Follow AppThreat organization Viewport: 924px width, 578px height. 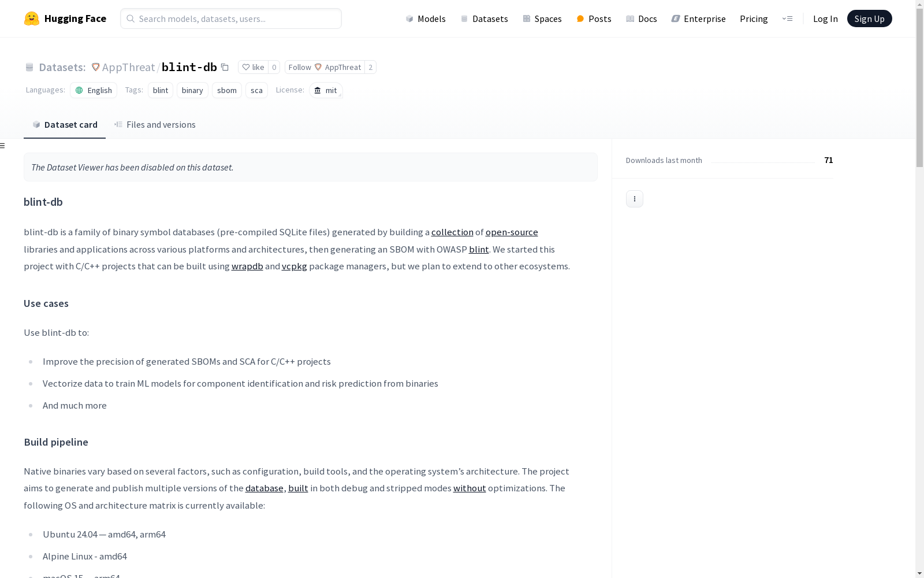[x=325, y=67]
